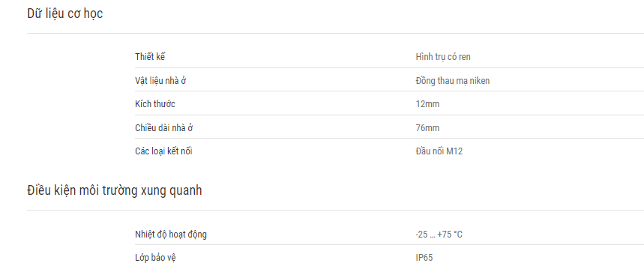Click the 'Đầu nối M12' value
This screenshot has height=278, width=644.
439,151
